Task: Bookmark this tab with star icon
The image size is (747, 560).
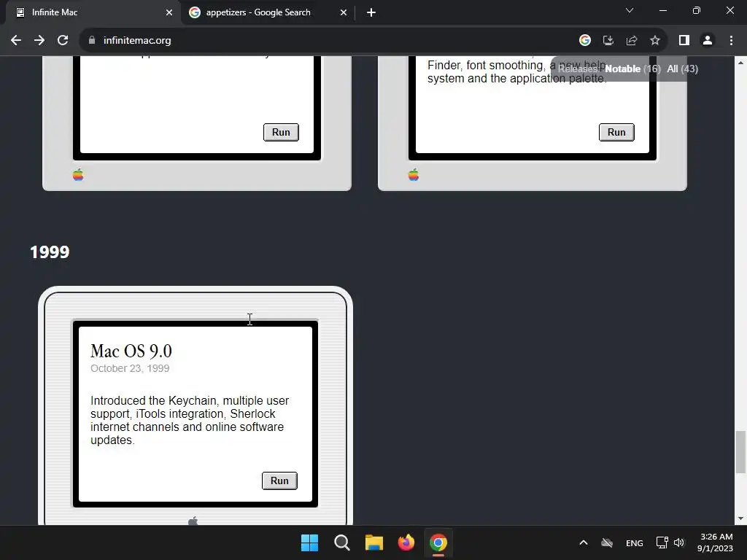Action: click(x=655, y=41)
